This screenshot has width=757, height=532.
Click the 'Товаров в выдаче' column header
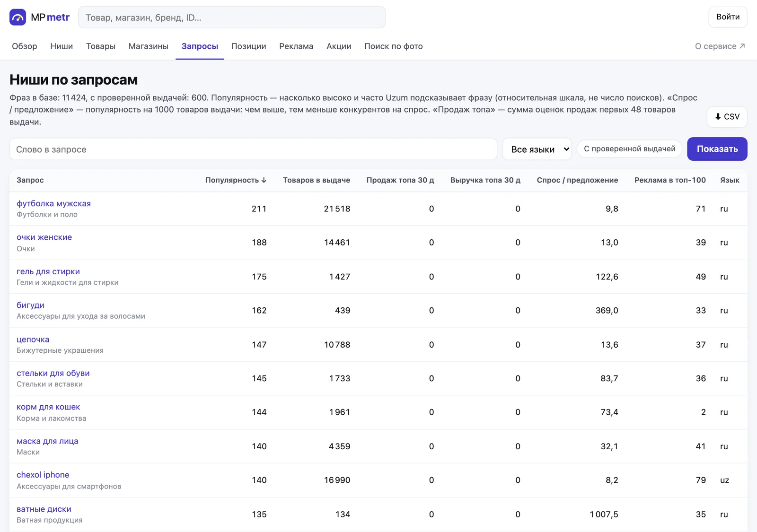point(317,180)
